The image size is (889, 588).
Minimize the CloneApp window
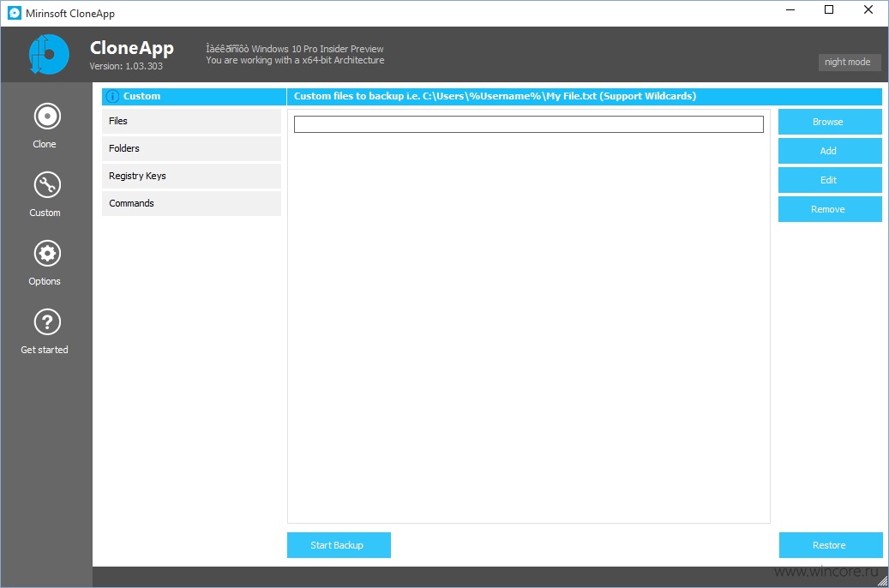pos(790,9)
